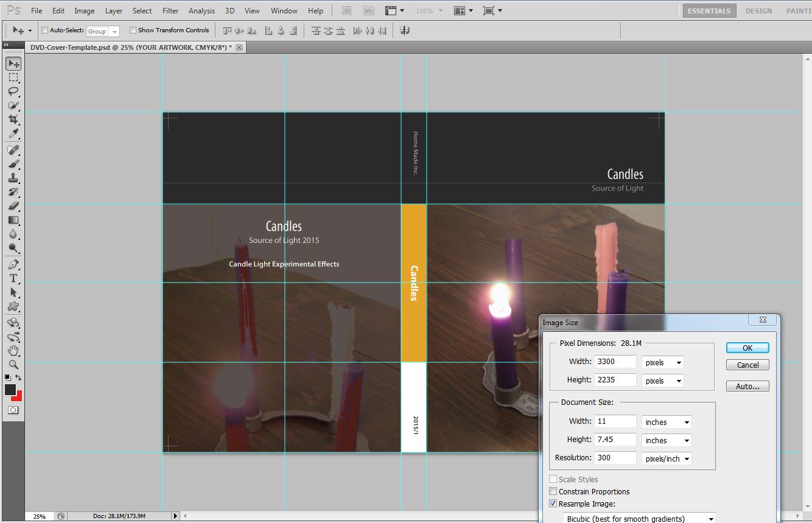Select the Clone Stamp tool
812x523 pixels.
coord(13,178)
